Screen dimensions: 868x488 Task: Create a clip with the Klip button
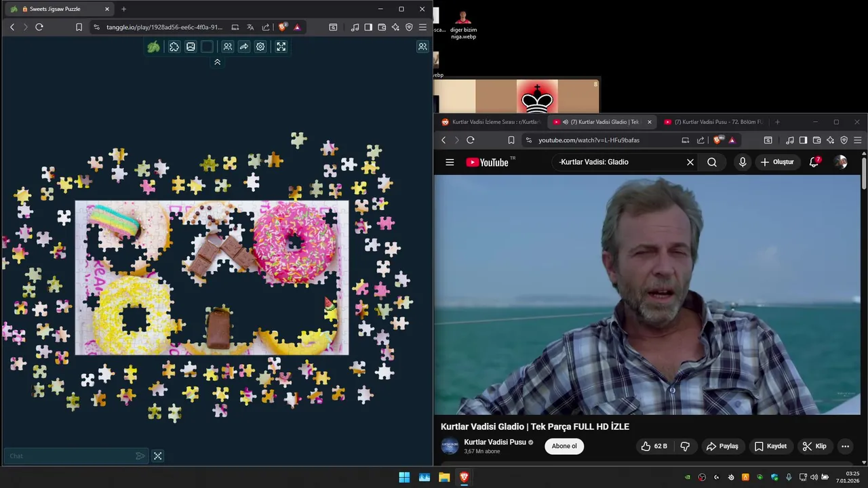click(x=814, y=446)
